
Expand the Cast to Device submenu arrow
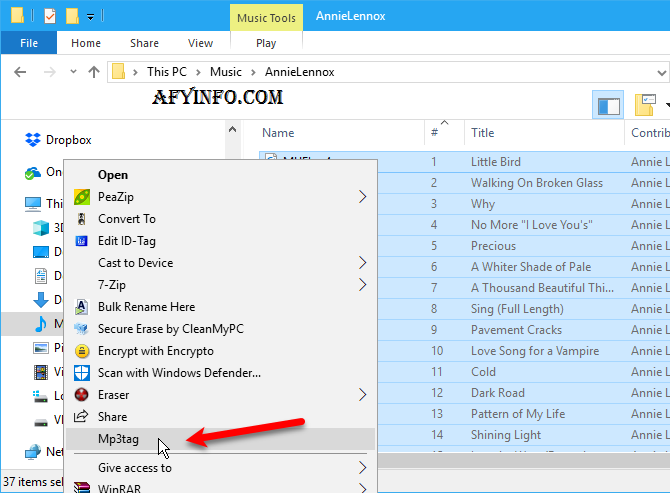(362, 263)
